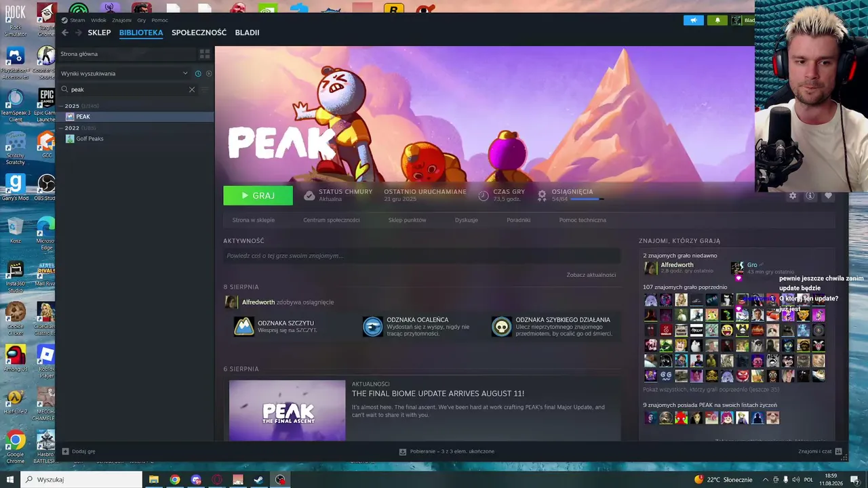
Task: Check the cloud status icon
Action: coord(309,195)
